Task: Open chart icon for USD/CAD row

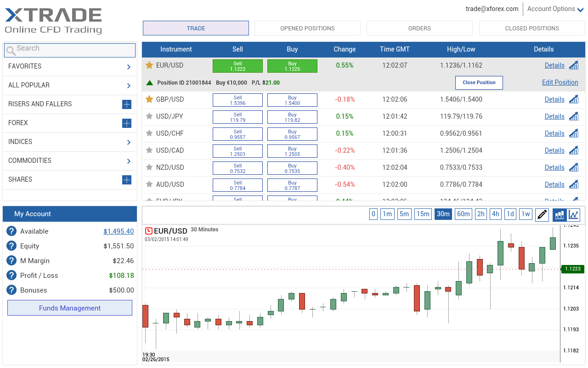Action: (x=573, y=150)
